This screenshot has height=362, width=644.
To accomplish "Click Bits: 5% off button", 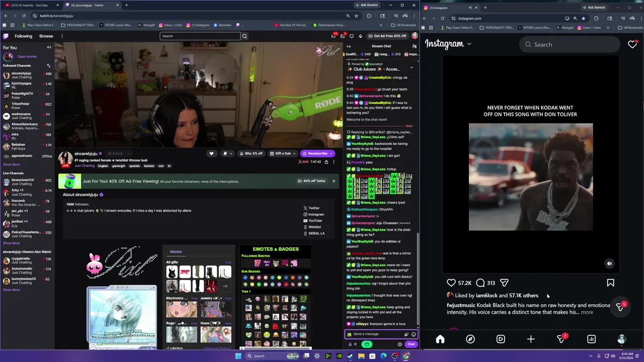I will [x=251, y=153].
